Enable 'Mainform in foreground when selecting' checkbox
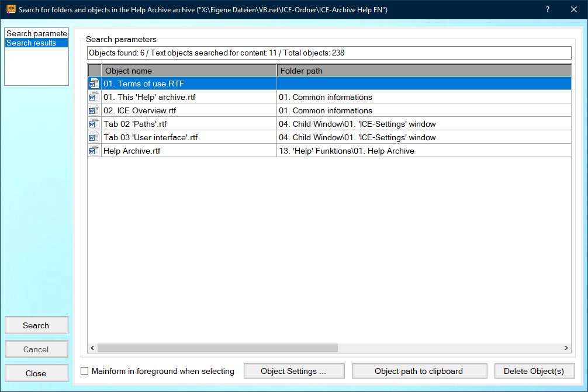588x392 pixels. (85, 371)
